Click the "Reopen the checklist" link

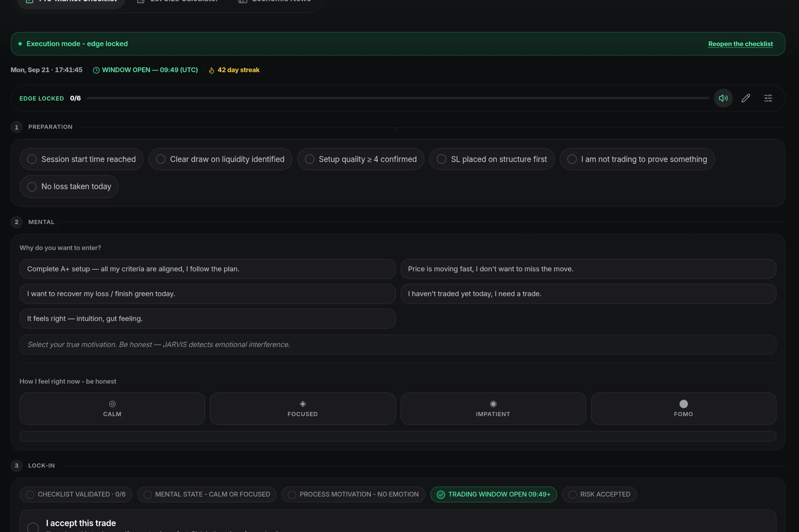[x=740, y=44]
